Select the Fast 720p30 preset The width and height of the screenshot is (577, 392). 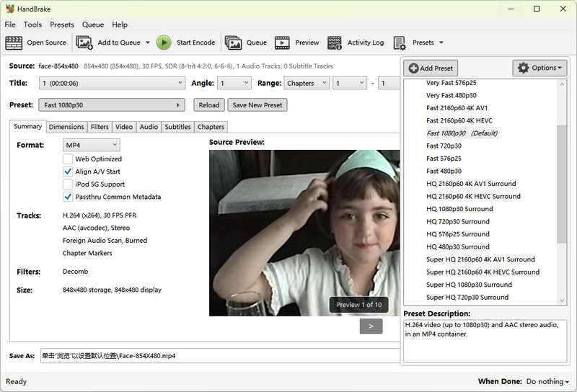point(444,146)
